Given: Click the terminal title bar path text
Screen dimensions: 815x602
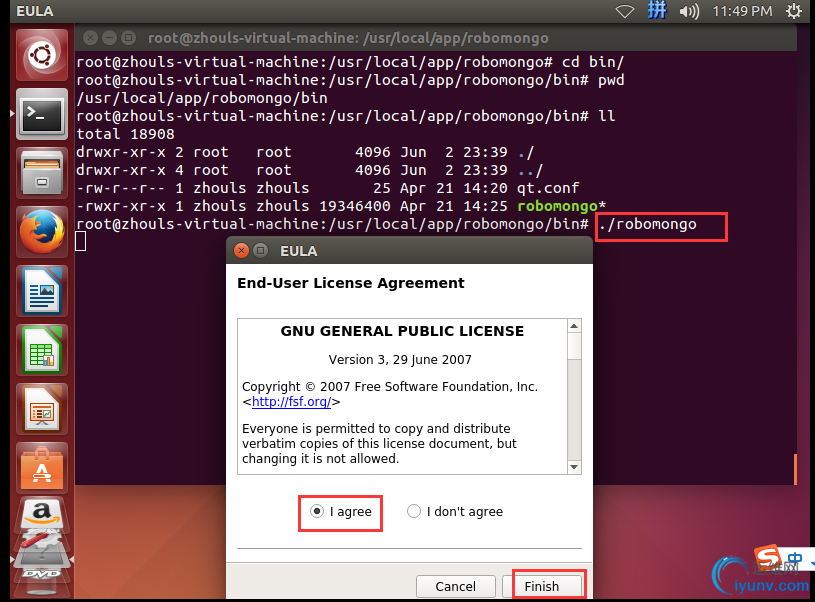Looking at the screenshot, I should tap(348, 38).
